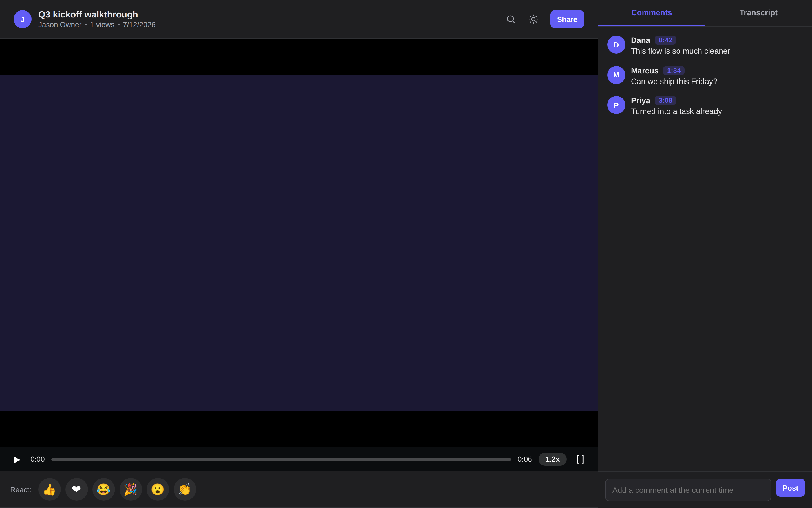Click the 0:00 current time label
The height and width of the screenshot is (508, 812).
pos(37,459)
